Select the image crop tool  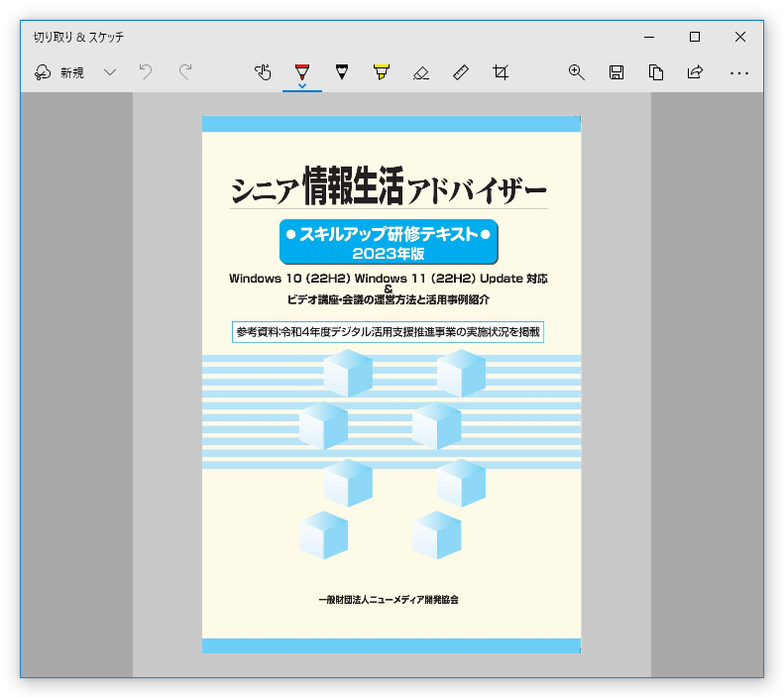[x=501, y=72]
